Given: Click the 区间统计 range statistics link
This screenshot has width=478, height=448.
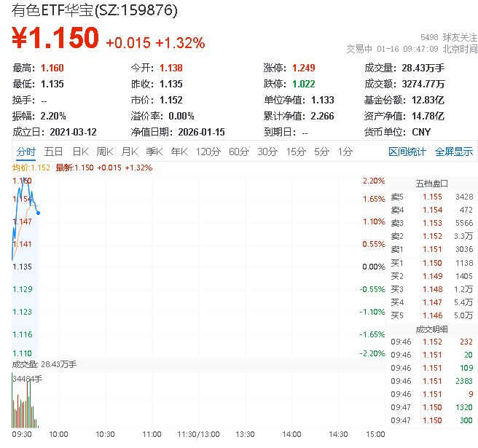Looking at the screenshot, I should coord(407,152).
